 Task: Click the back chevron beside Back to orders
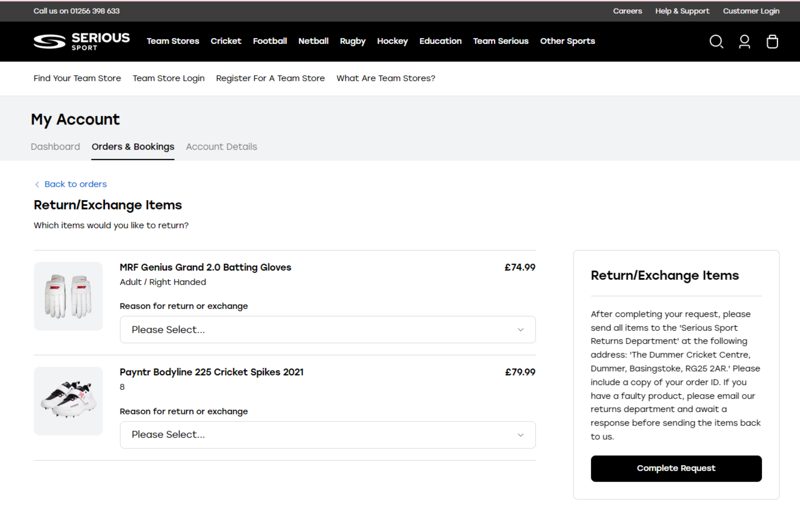point(37,184)
